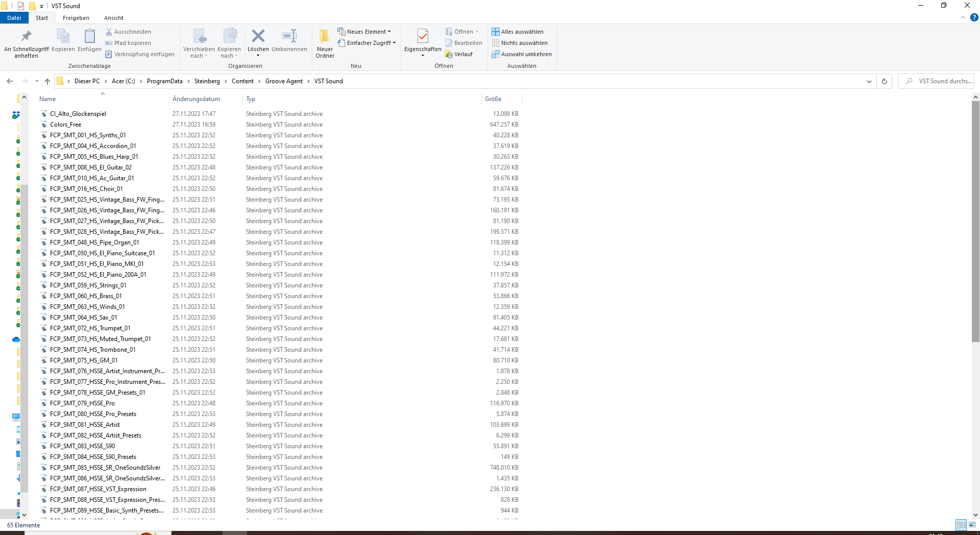The width and height of the screenshot is (980, 535).
Task: Navigate to ProgramData in the breadcrumb
Action: tap(165, 81)
